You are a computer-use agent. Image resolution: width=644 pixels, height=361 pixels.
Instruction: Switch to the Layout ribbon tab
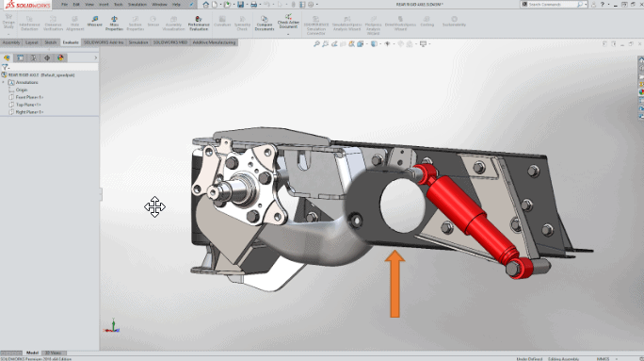(x=32, y=42)
